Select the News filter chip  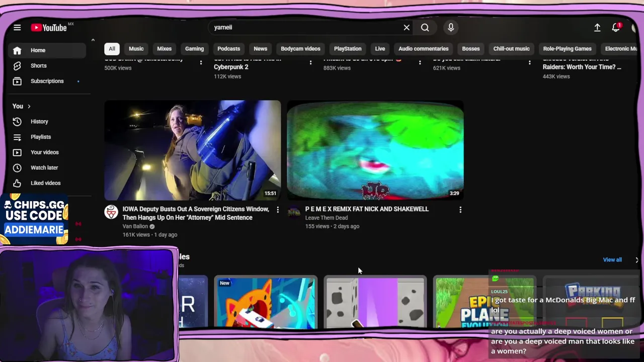(x=260, y=49)
